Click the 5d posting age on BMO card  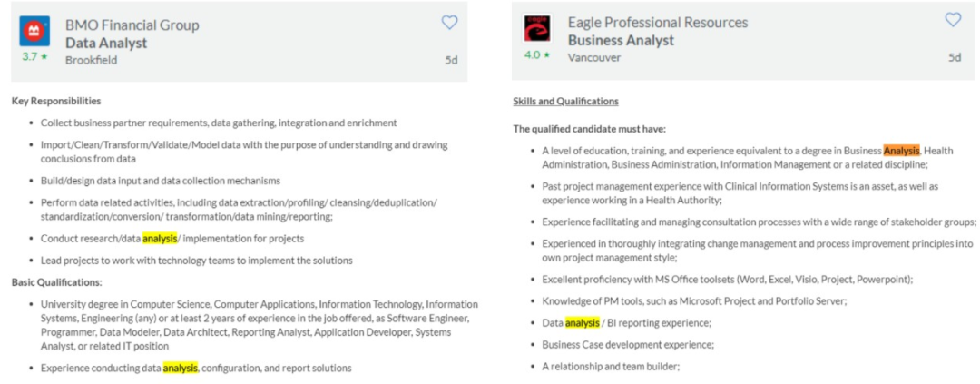[451, 60]
